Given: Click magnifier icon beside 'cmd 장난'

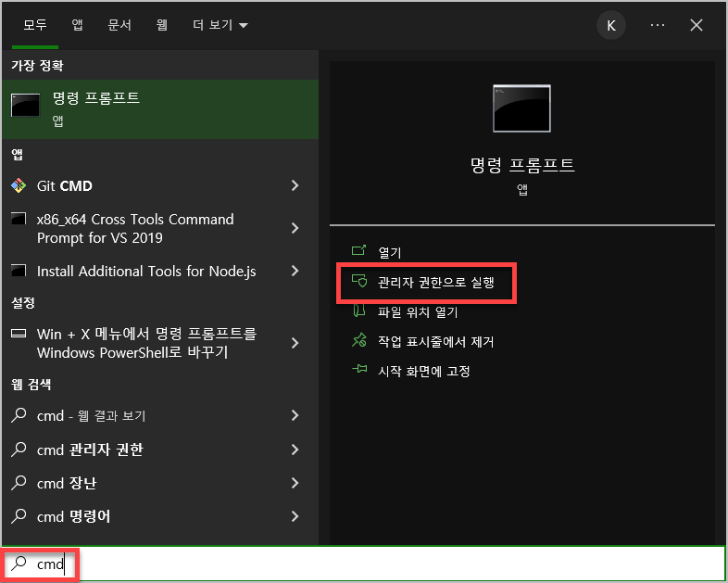Looking at the screenshot, I should (19, 483).
